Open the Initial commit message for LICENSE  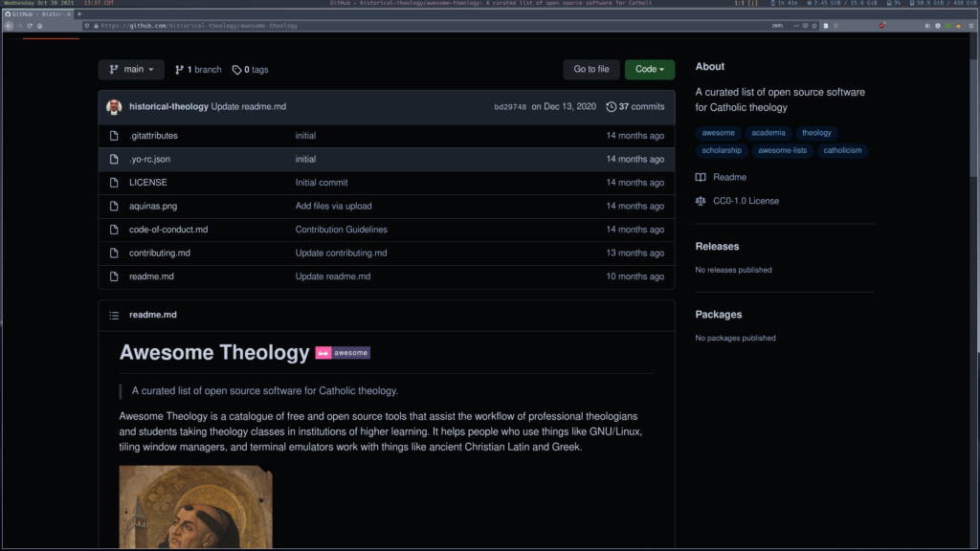322,183
